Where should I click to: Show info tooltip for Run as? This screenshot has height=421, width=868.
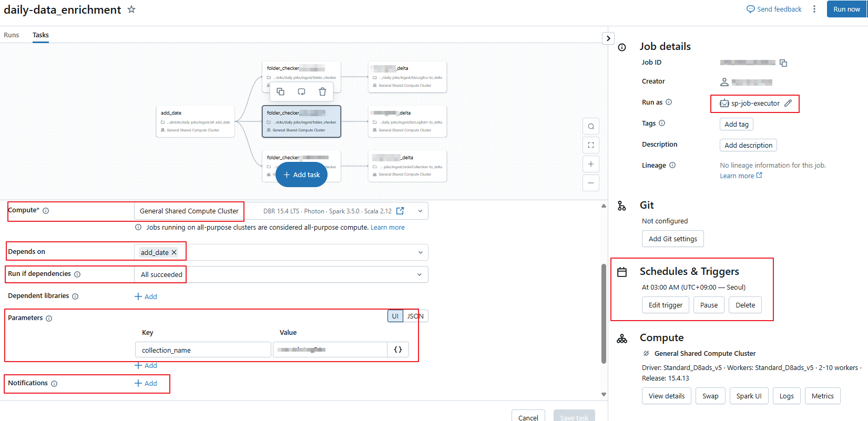pos(669,102)
